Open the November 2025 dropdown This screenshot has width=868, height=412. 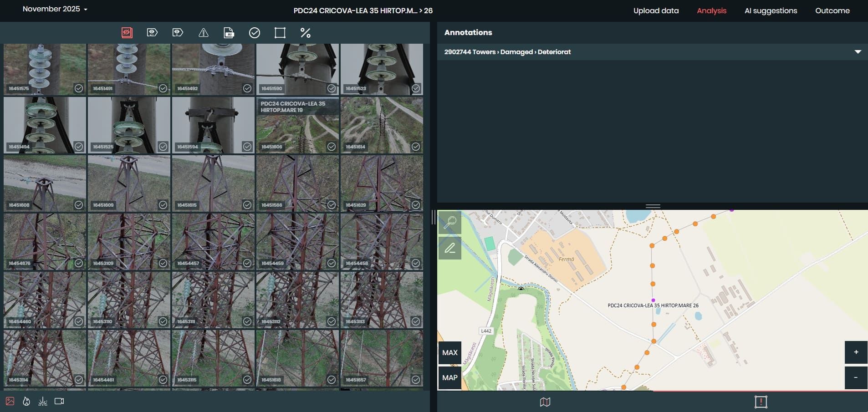click(x=55, y=9)
